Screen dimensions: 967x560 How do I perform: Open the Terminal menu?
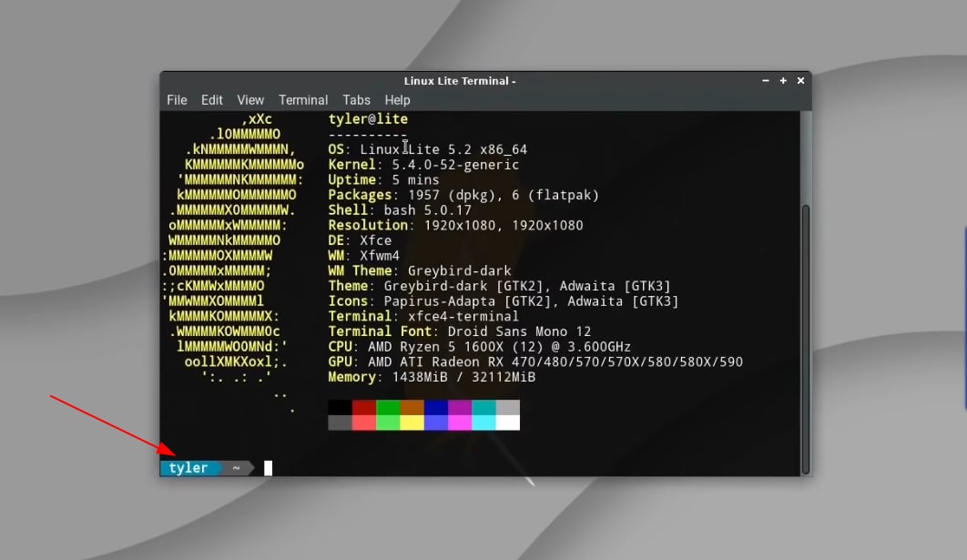point(303,100)
